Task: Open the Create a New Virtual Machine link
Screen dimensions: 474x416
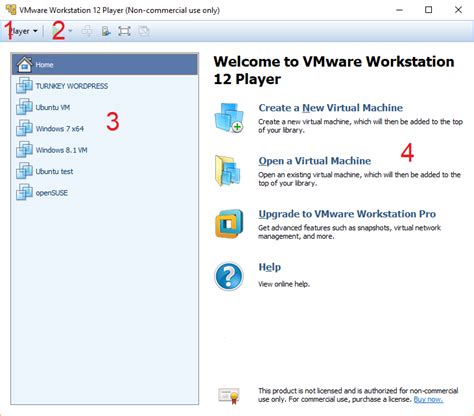Action: pyautogui.click(x=331, y=108)
